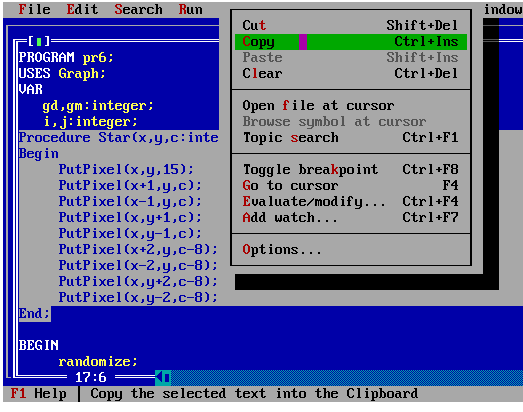Click the VAR keyword line

coord(31,89)
